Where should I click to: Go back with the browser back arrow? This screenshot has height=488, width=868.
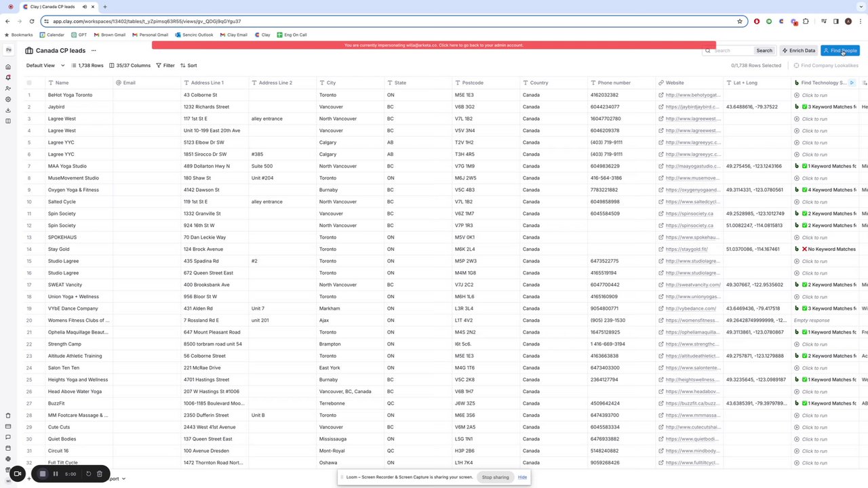[7, 21]
